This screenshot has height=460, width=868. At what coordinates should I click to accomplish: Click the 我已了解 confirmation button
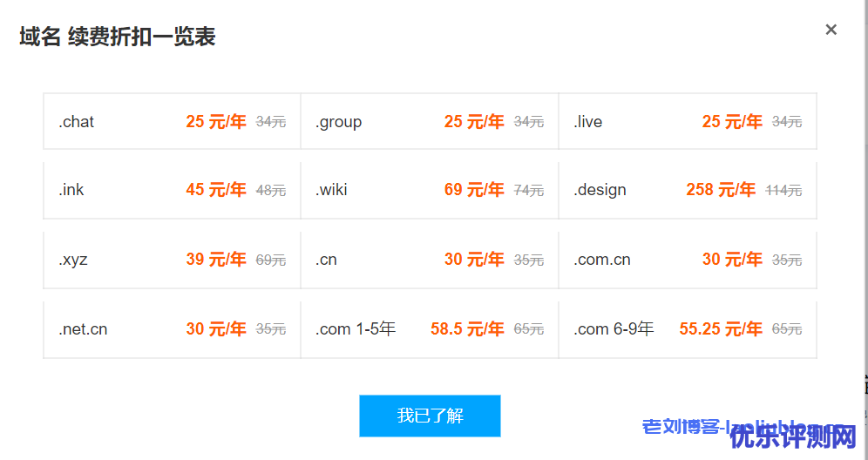click(430, 416)
